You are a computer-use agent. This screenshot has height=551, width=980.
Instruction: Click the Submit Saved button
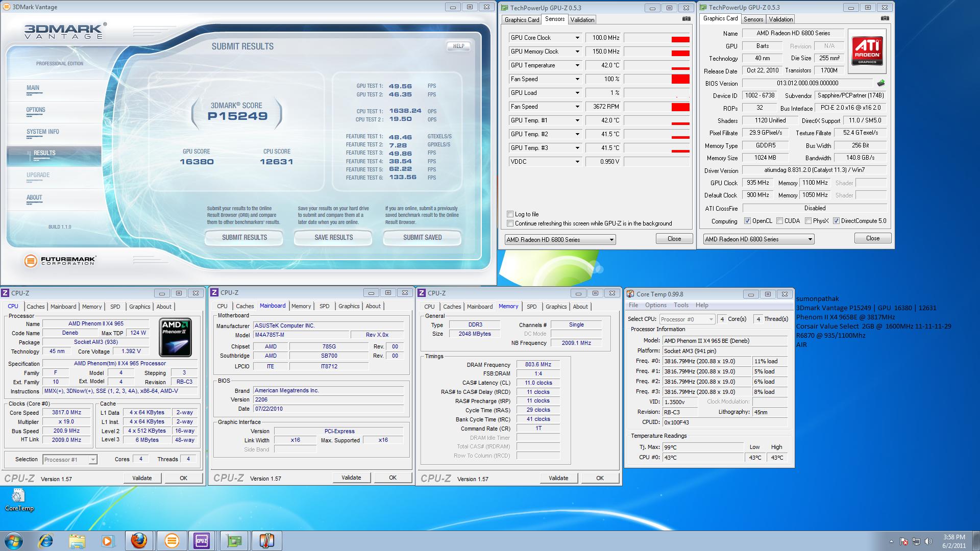423,238
